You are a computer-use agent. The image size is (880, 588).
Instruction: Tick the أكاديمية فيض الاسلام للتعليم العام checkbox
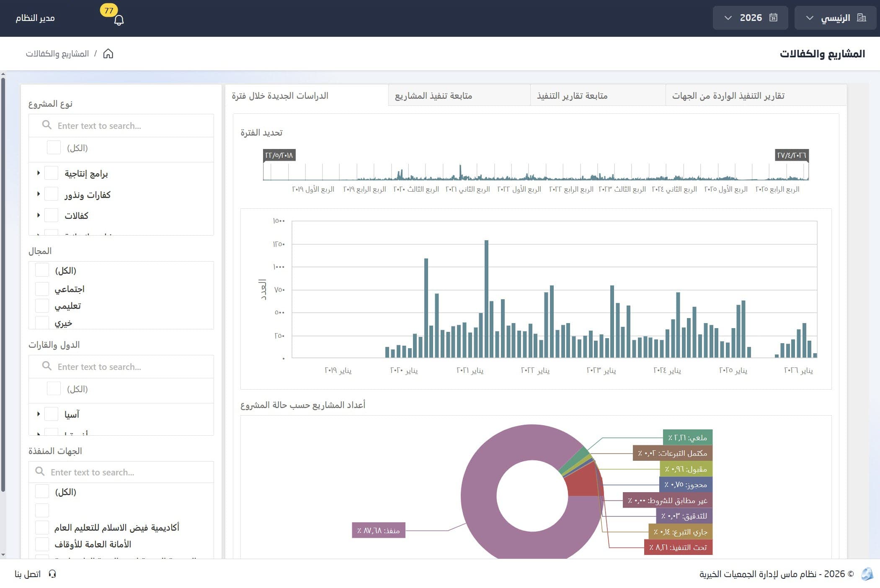[42, 527]
